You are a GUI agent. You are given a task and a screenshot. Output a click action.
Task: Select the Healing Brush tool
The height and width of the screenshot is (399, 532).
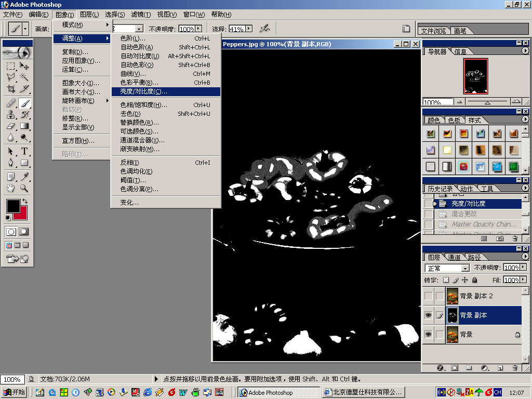pyautogui.click(x=11, y=103)
